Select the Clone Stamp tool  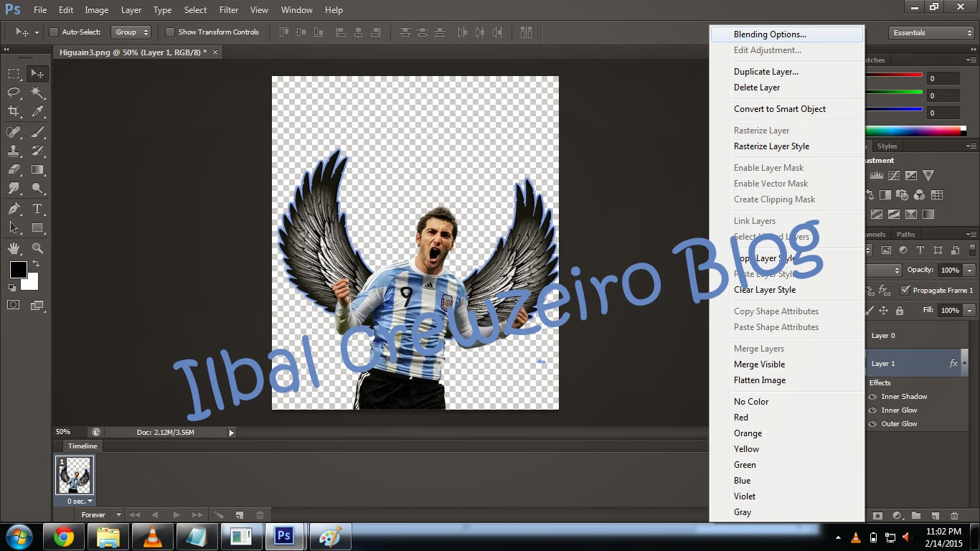pyautogui.click(x=14, y=151)
